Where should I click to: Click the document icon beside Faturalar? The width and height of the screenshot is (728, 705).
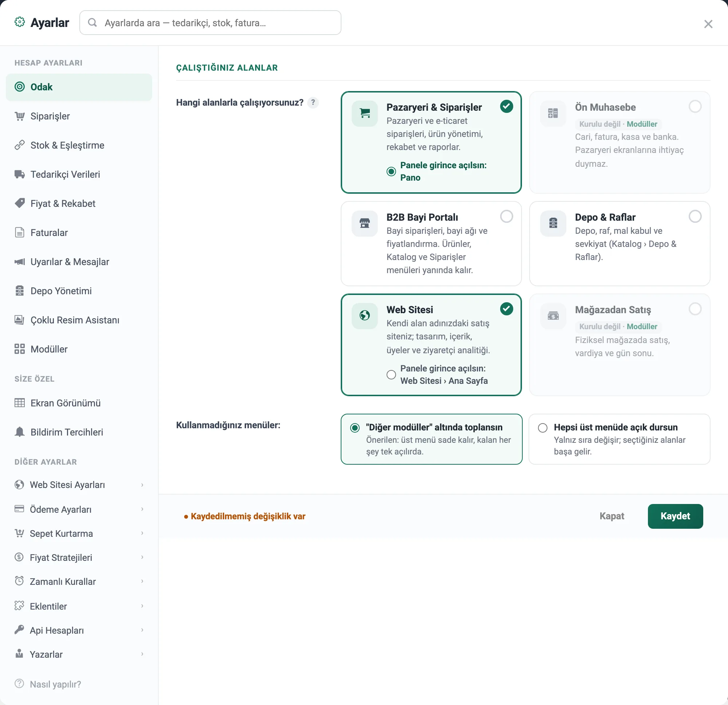tap(20, 233)
